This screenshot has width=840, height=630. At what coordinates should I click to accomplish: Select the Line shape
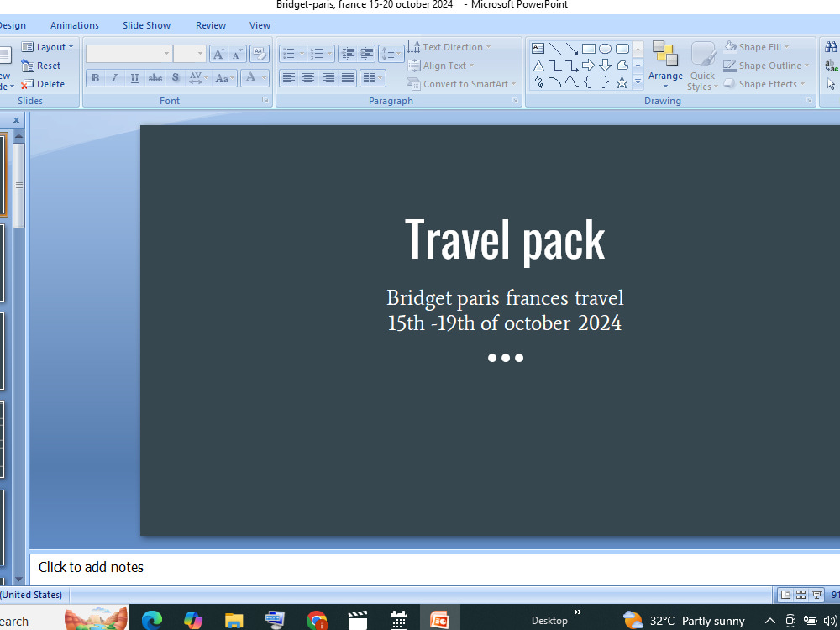point(555,49)
